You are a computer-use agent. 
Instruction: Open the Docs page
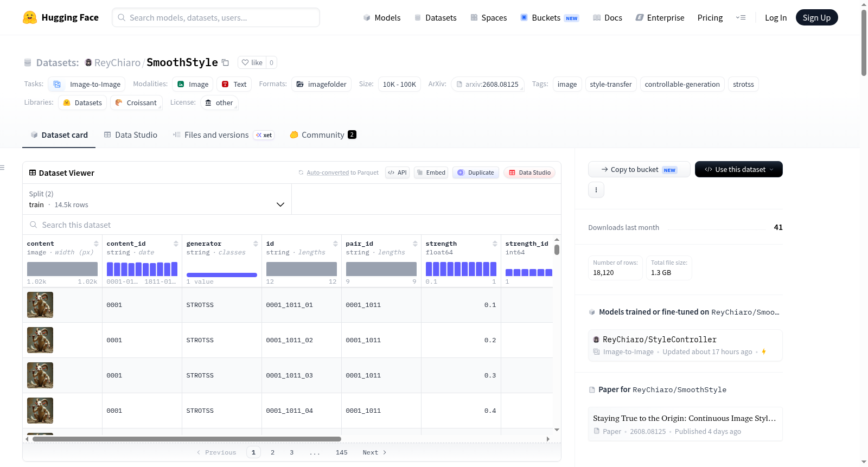[x=607, y=17]
